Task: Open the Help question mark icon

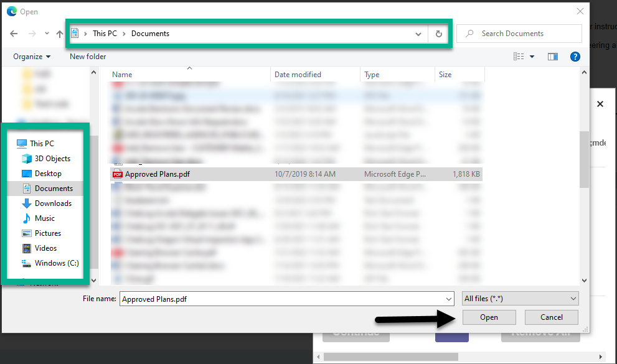Action: click(x=575, y=57)
